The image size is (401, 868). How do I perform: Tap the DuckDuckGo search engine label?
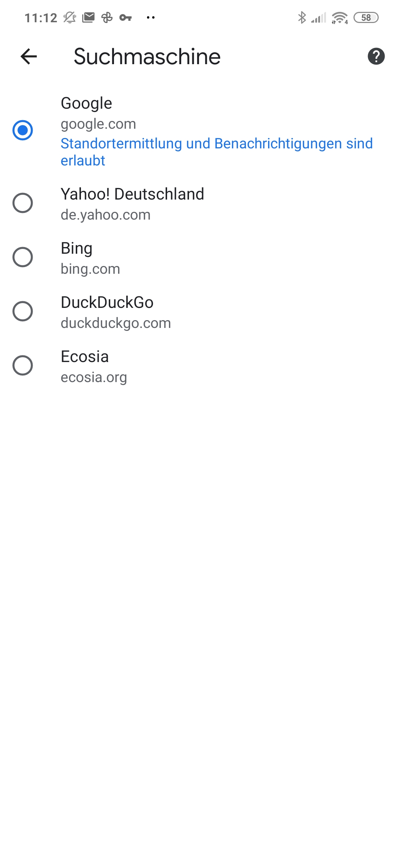click(x=107, y=302)
